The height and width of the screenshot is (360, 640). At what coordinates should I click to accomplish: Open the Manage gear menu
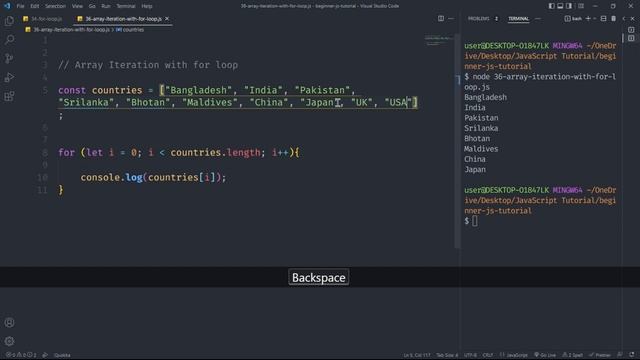coord(9,341)
